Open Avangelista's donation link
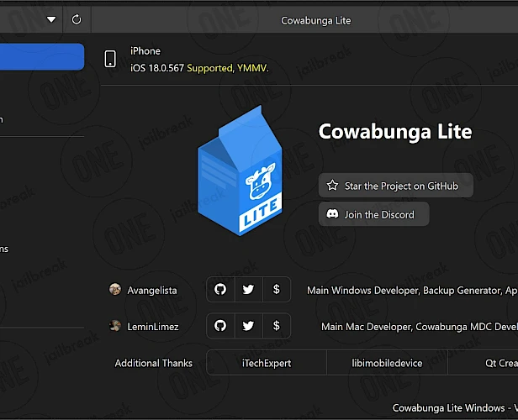This screenshot has width=518, height=420. (277, 289)
